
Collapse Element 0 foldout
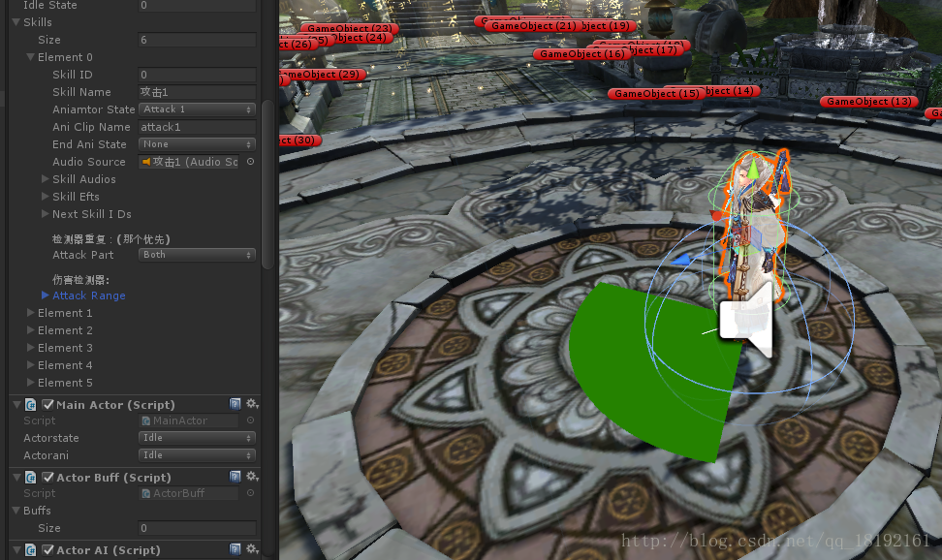pyautogui.click(x=30, y=57)
